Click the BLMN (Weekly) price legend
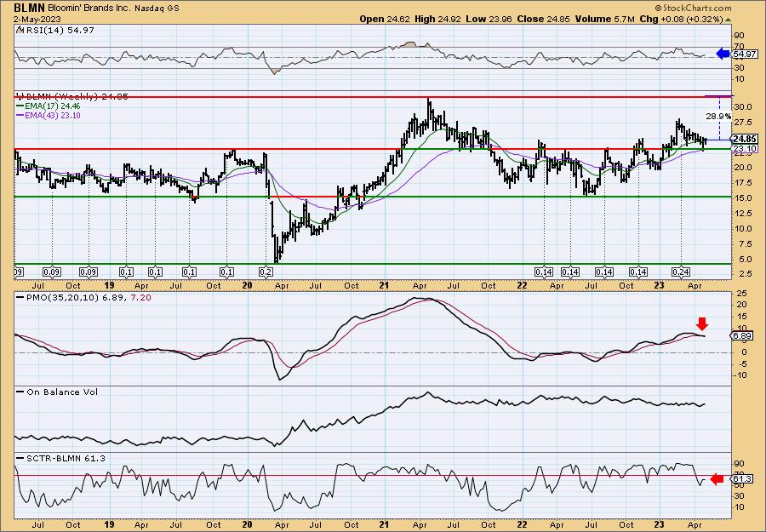Screen dimensions: 766x532 [77, 97]
